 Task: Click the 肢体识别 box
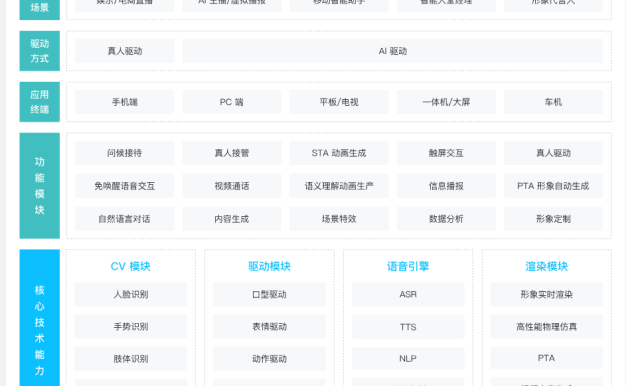pyautogui.click(x=131, y=359)
